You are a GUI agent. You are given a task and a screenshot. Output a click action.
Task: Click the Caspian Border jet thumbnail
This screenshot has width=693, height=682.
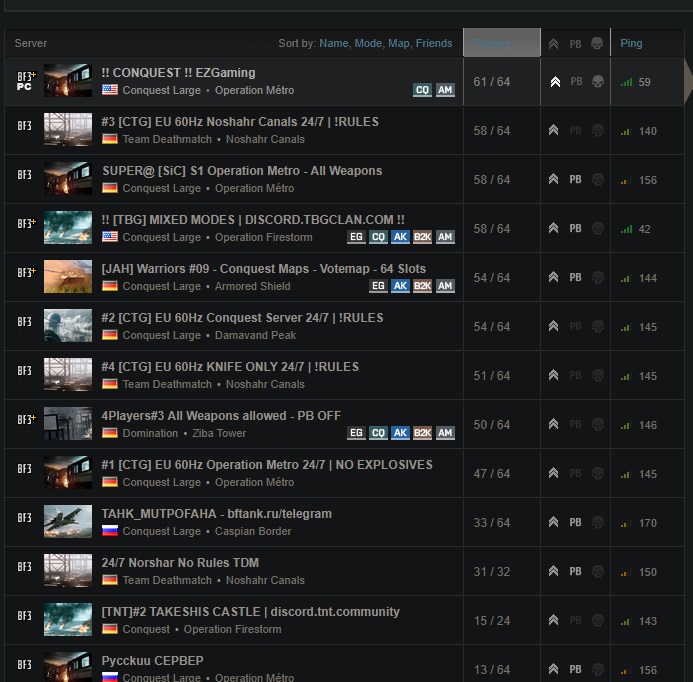tap(68, 522)
